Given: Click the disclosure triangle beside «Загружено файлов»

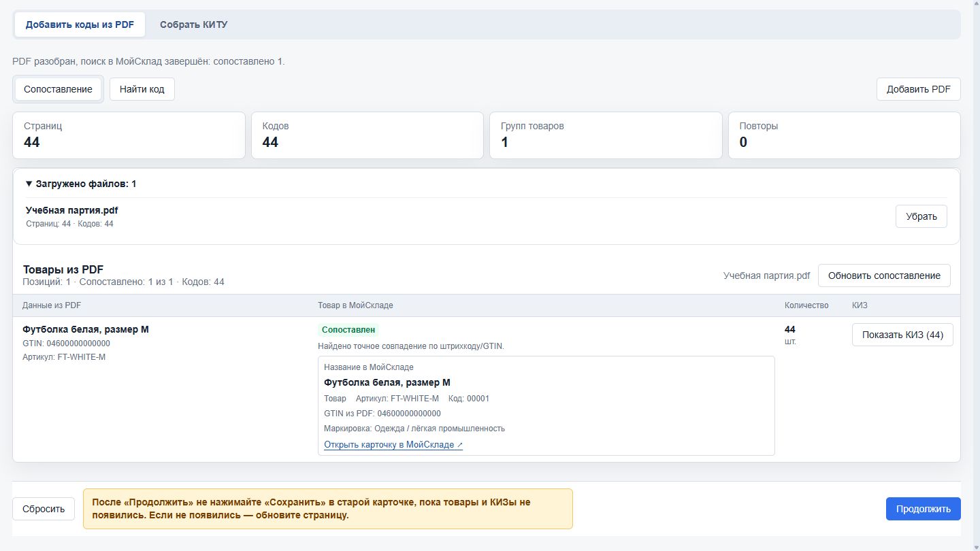Looking at the screenshot, I should 29,184.
